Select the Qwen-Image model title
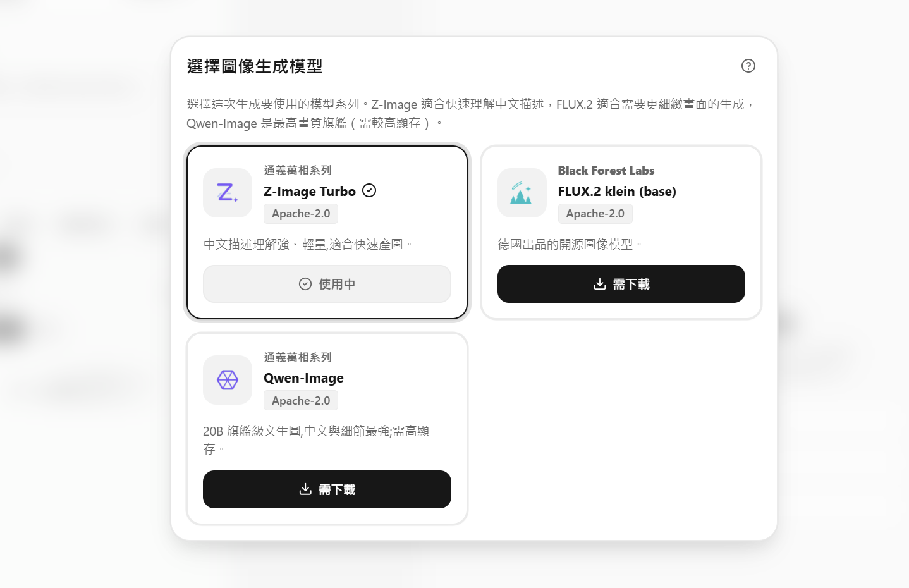The width and height of the screenshot is (909, 588). click(x=303, y=378)
